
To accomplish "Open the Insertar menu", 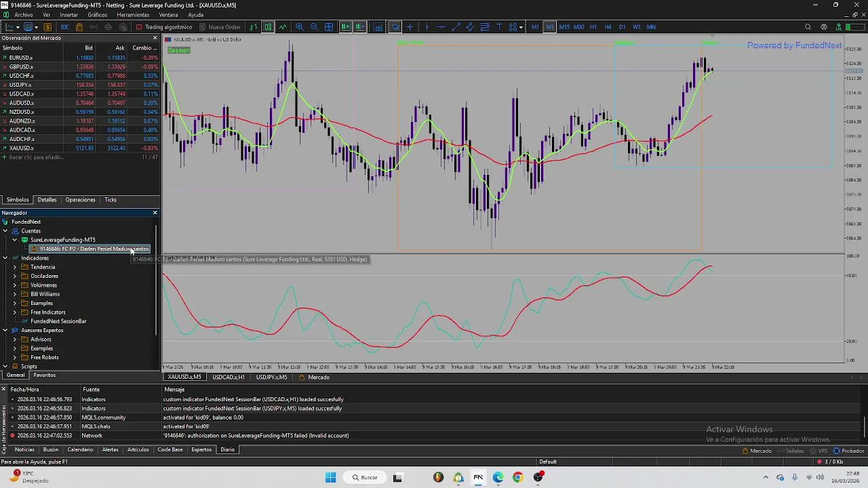I will pyautogui.click(x=68, y=15).
